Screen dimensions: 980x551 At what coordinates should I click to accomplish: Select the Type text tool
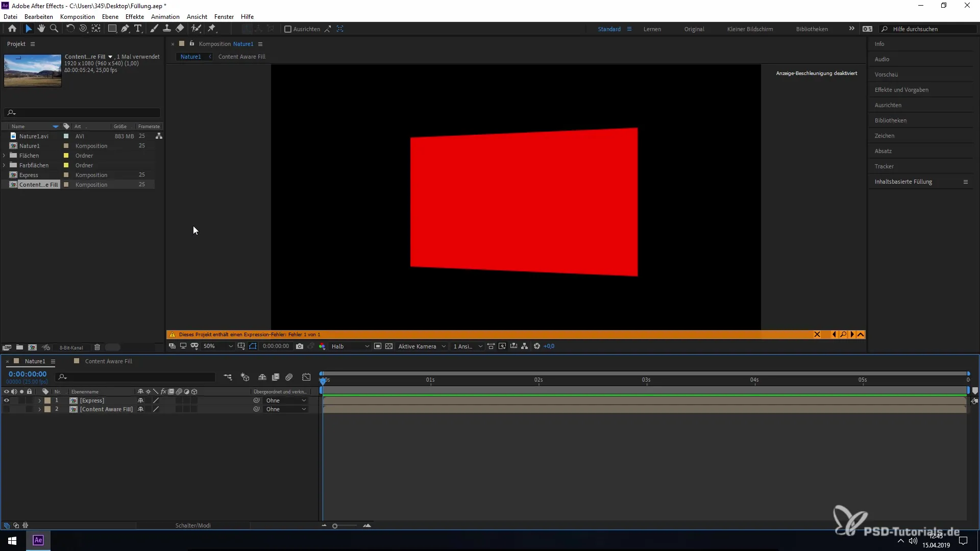click(138, 29)
